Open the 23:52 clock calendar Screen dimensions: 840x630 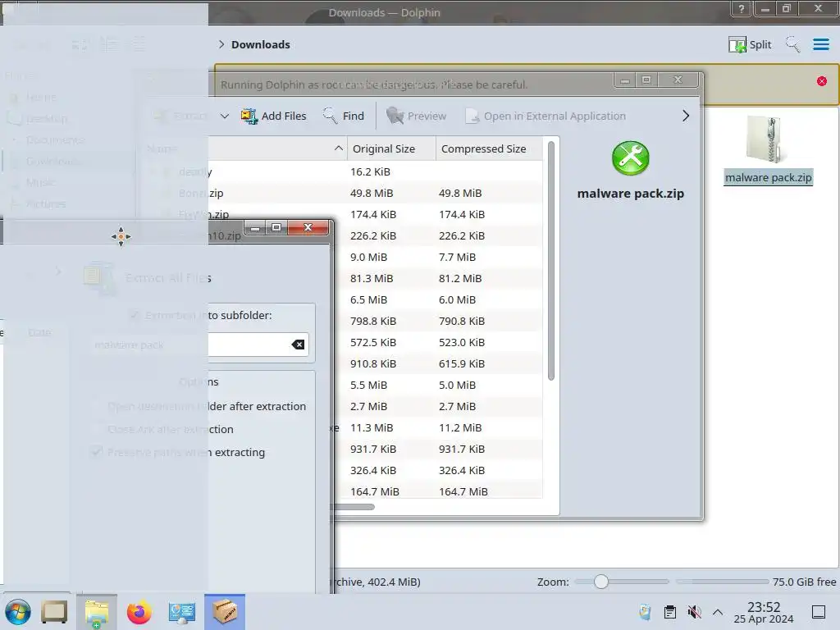[x=764, y=612]
